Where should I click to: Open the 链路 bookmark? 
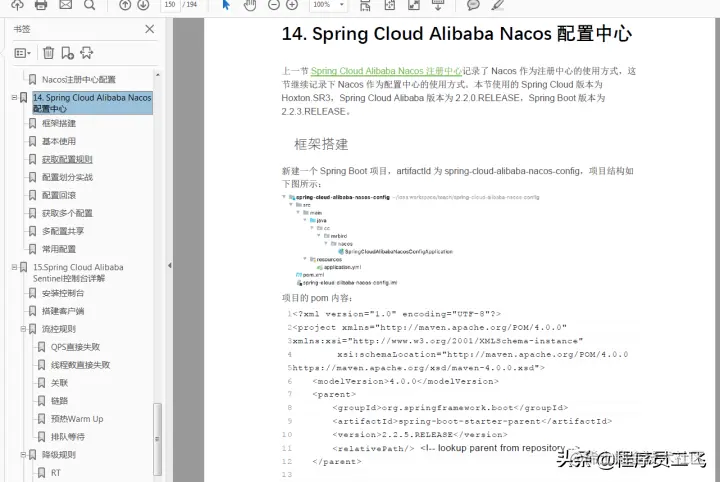pos(59,401)
